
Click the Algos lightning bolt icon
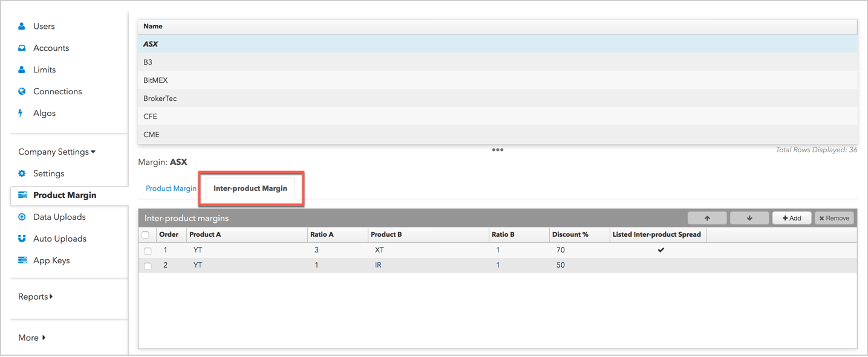point(21,114)
